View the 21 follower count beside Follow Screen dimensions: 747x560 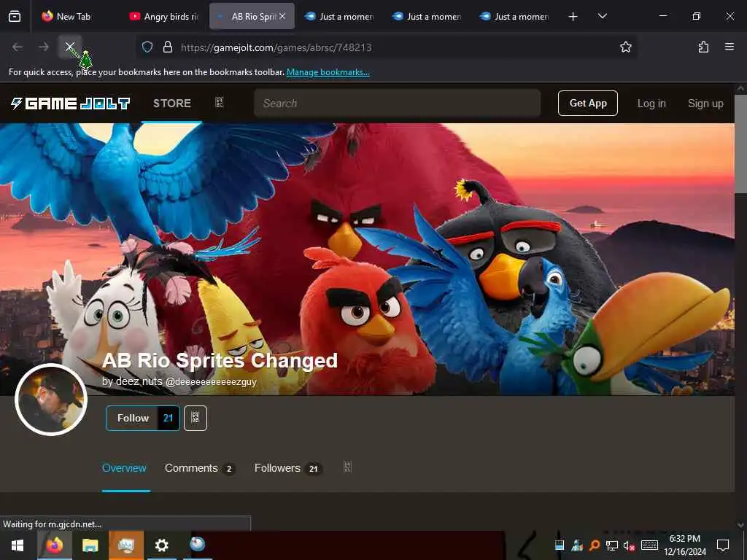click(x=169, y=418)
